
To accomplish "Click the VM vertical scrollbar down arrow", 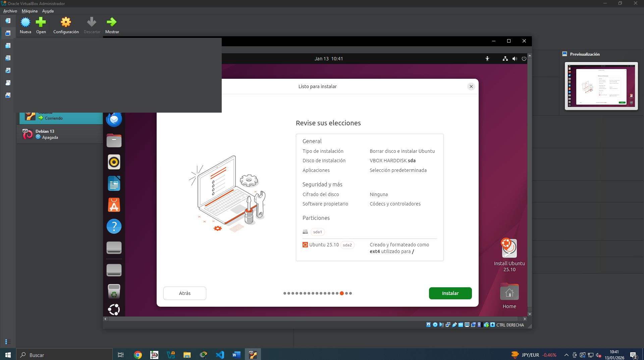I will (530, 314).
